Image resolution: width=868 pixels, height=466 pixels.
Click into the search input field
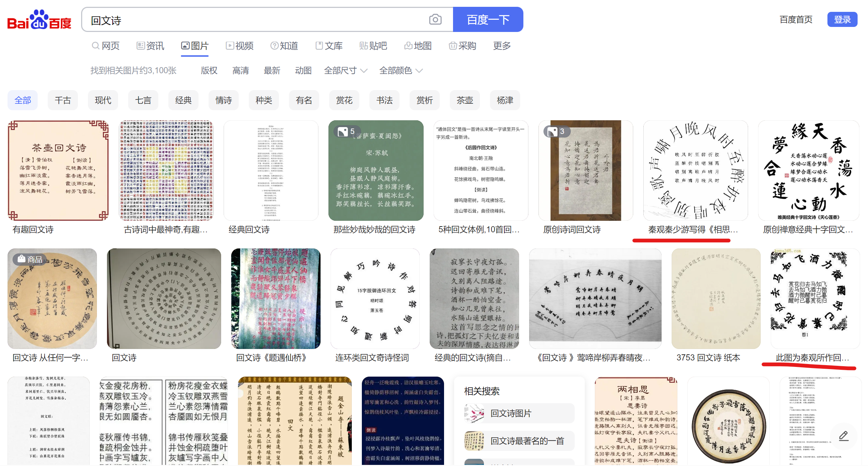(x=251, y=20)
